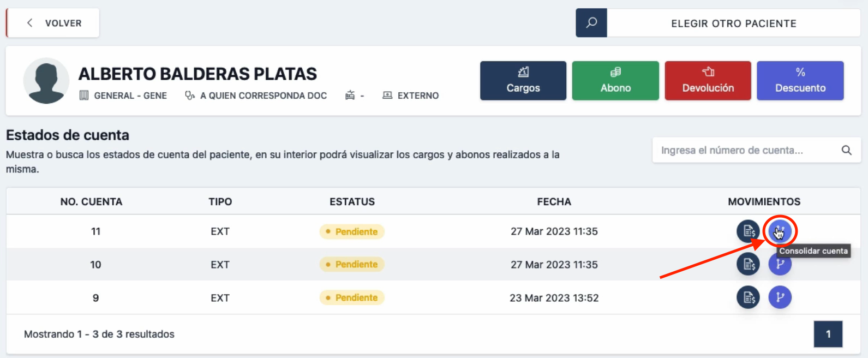868x358 pixels.
Task: Click the Pendiente status badge for account 9
Action: 352,297
